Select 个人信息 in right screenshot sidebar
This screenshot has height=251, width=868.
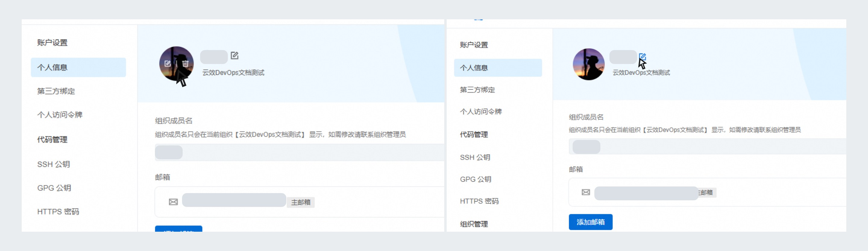point(498,68)
